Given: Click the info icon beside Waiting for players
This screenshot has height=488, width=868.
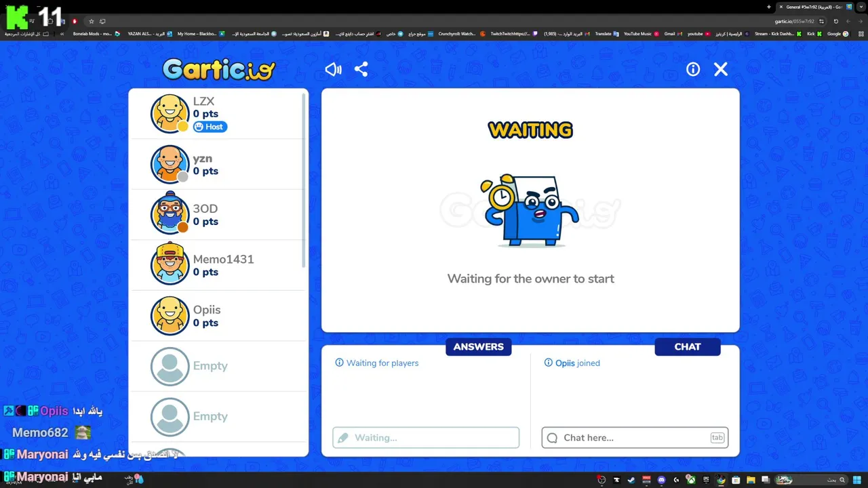Looking at the screenshot, I should coord(339,363).
